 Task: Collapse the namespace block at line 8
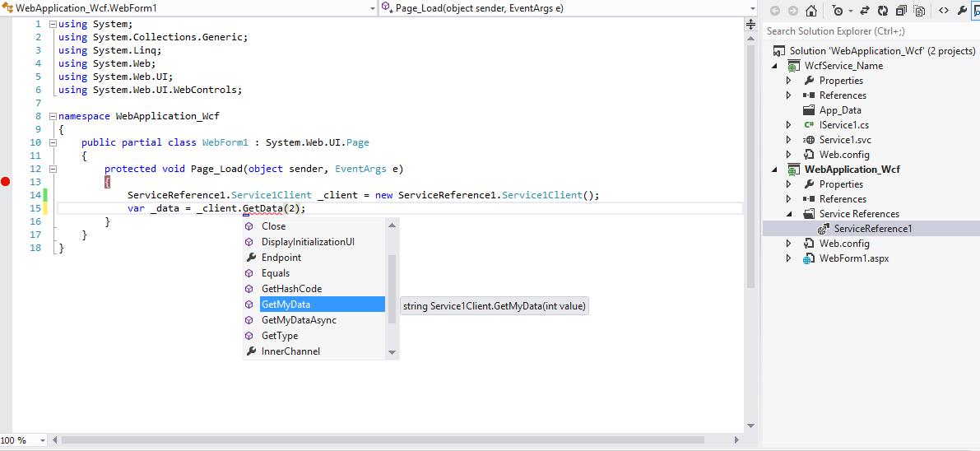tap(53, 116)
